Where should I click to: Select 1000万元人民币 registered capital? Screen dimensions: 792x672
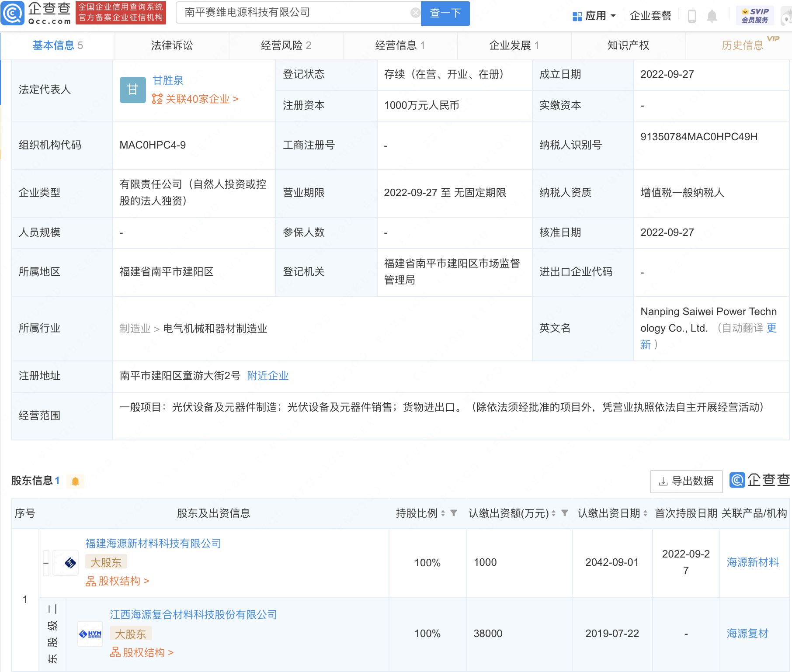click(421, 105)
